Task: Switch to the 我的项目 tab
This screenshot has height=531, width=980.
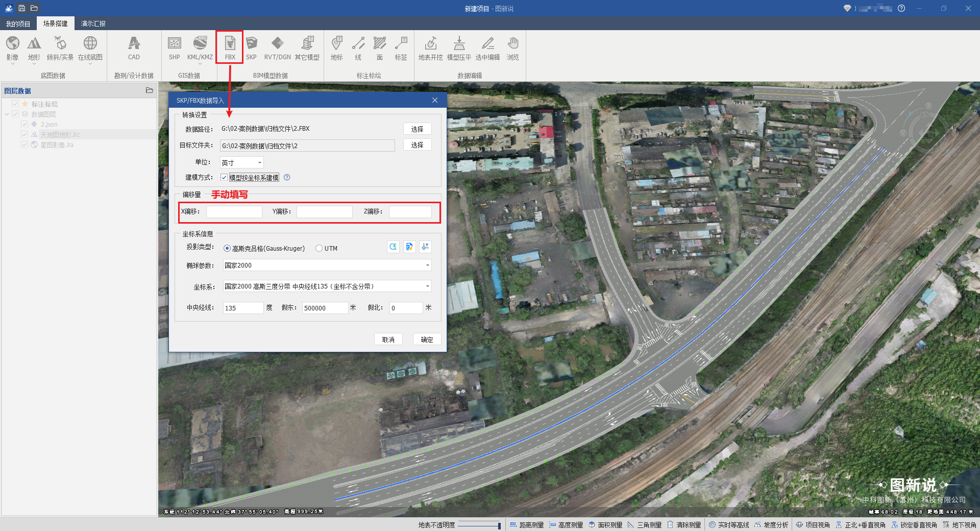Action: click(18, 23)
